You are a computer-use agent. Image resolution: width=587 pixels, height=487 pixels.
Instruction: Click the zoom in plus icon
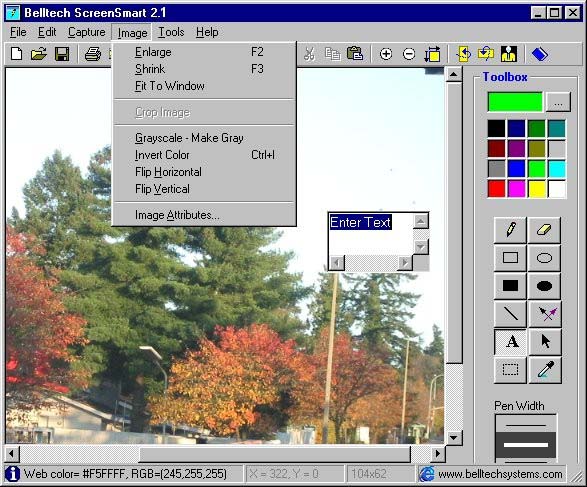[386, 54]
